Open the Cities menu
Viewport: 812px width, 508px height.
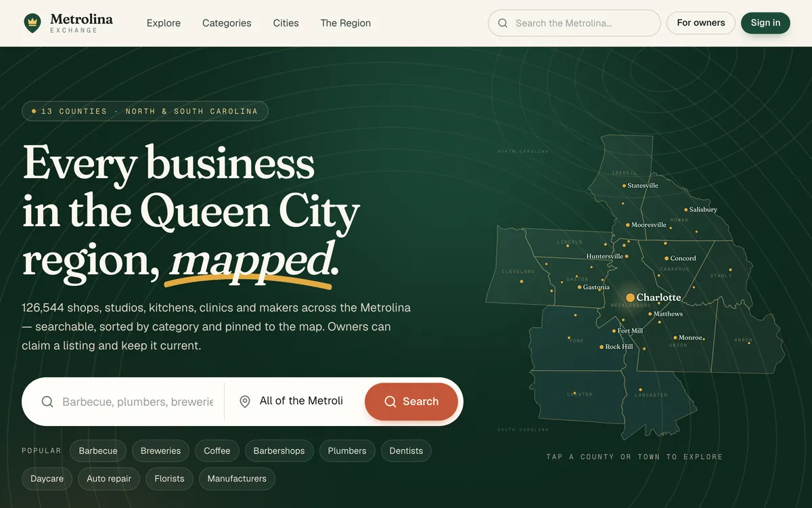click(x=286, y=23)
